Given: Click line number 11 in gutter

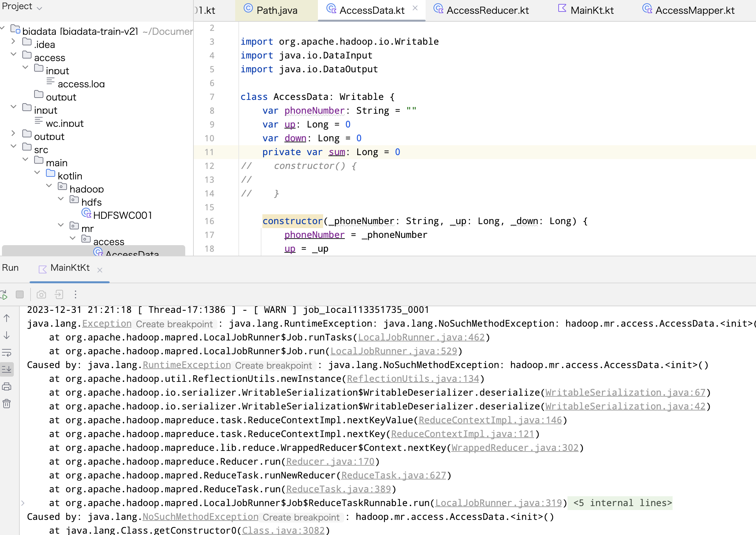Looking at the screenshot, I should [x=210, y=152].
